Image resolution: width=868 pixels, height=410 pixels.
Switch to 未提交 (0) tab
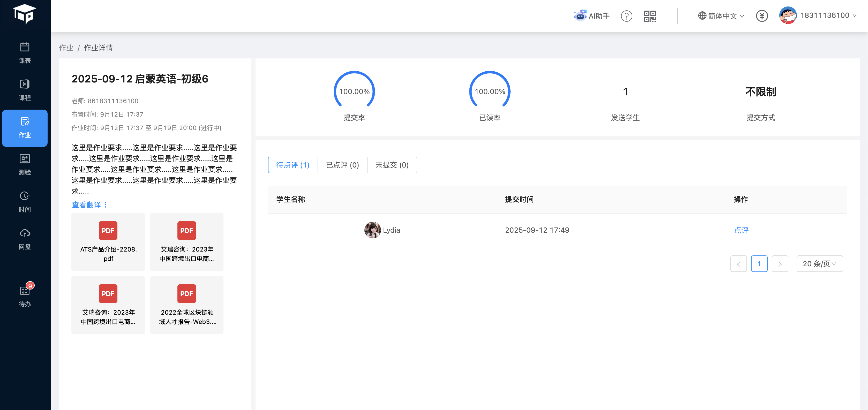tap(392, 165)
